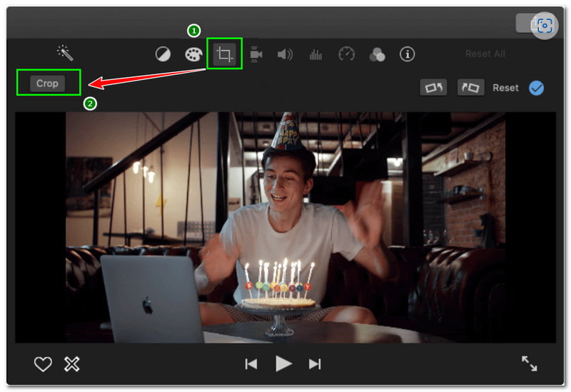Skip to the next clip
The height and width of the screenshot is (392, 571).
pyautogui.click(x=315, y=364)
